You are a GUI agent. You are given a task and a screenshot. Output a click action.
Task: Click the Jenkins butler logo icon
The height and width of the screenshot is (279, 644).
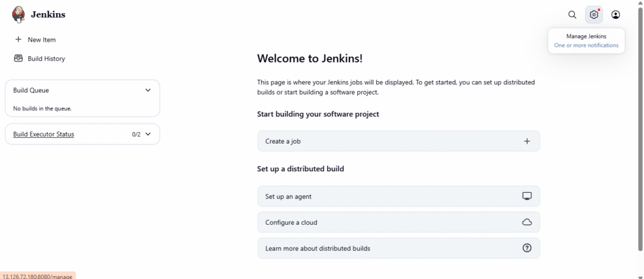coord(19,14)
